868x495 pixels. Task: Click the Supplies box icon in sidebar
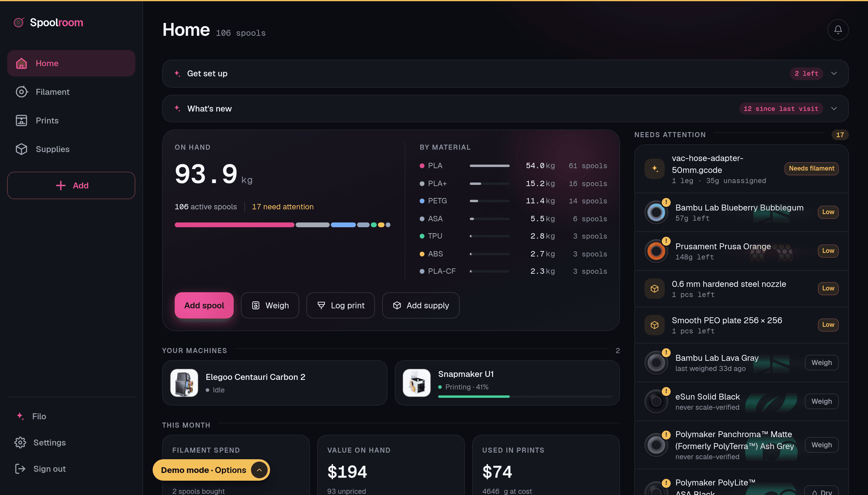pos(21,149)
